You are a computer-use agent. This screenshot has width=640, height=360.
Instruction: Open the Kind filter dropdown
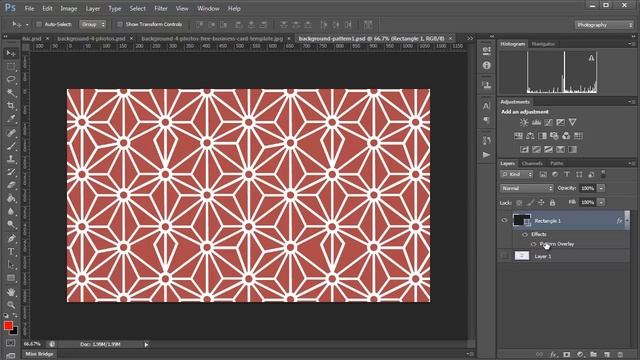(x=517, y=174)
